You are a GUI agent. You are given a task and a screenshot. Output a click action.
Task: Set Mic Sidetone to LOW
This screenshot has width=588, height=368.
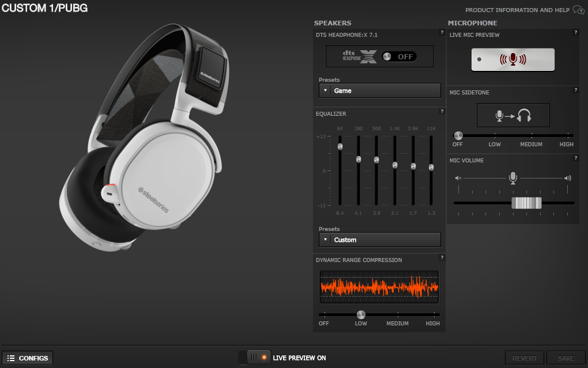[495, 145]
